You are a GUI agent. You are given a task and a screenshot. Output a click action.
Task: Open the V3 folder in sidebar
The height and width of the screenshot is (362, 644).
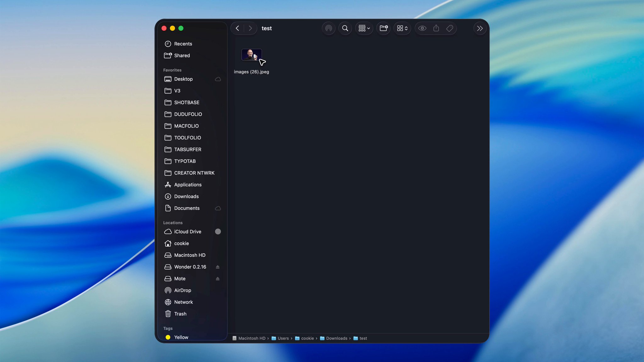pyautogui.click(x=192, y=91)
